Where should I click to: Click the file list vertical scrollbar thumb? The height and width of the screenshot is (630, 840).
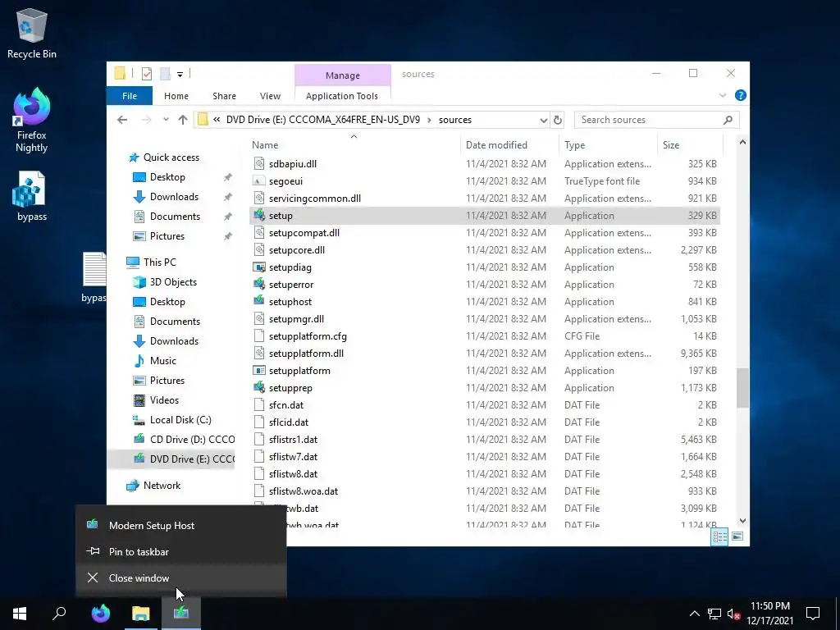742,388
